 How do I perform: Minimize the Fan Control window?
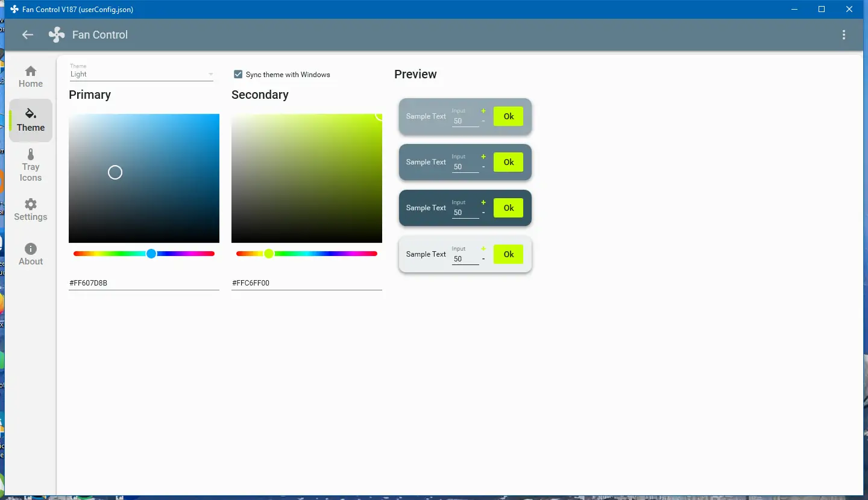tap(794, 9)
